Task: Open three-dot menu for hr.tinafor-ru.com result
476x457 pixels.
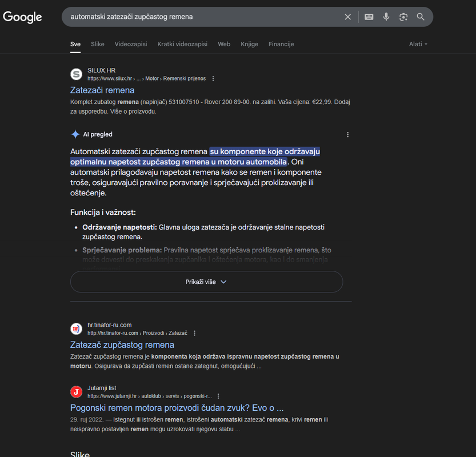Action: click(195, 333)
